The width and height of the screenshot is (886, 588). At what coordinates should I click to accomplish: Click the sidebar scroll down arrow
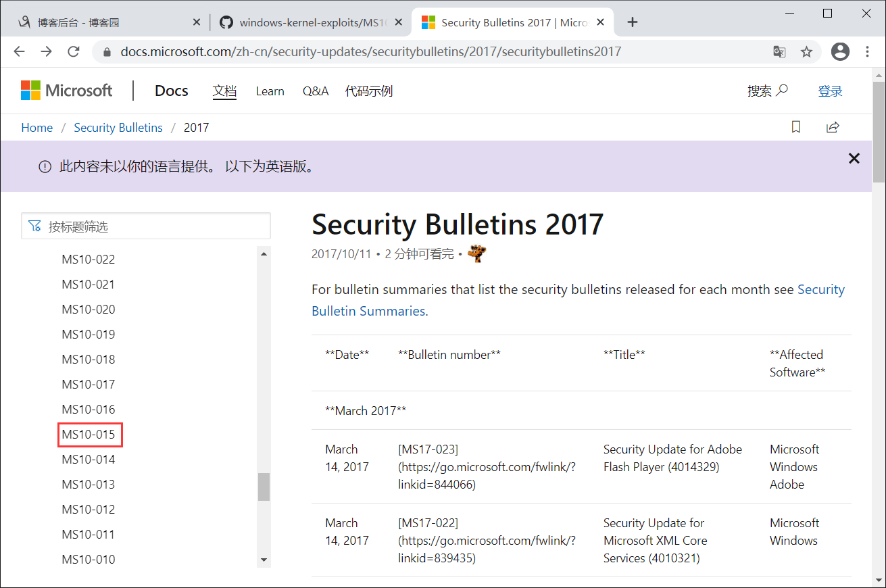click(x=264, y=560)
